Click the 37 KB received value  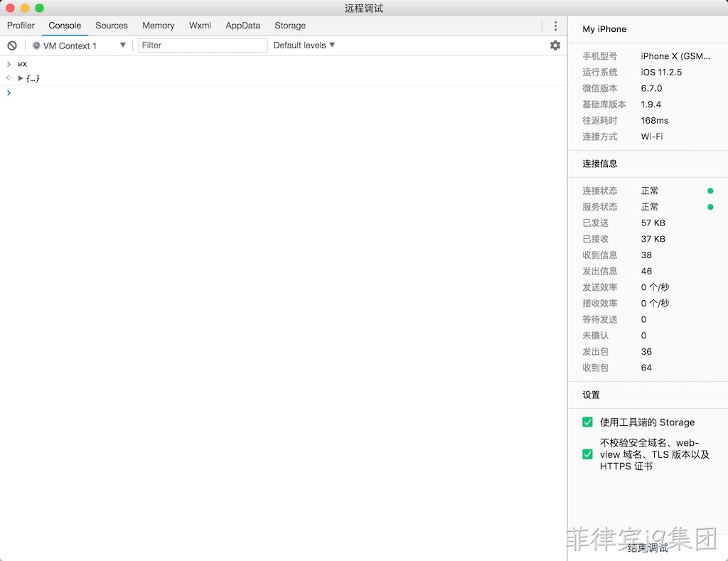click(x=653, y=239)
